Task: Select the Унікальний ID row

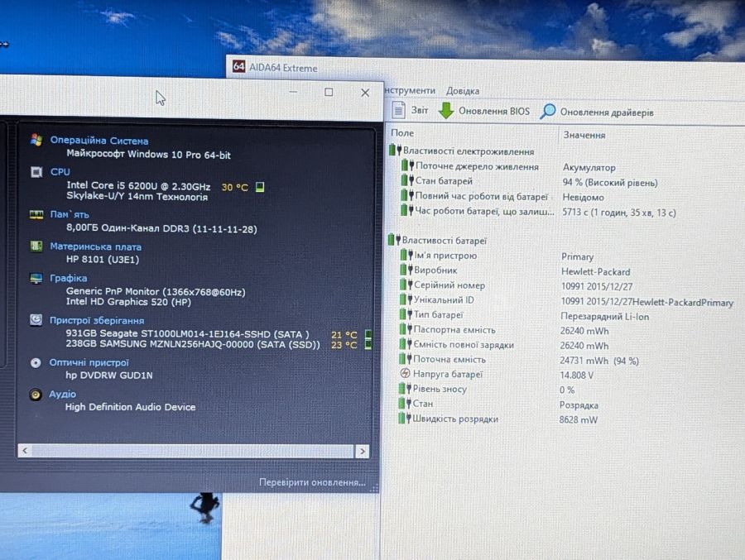Action: 565,300
